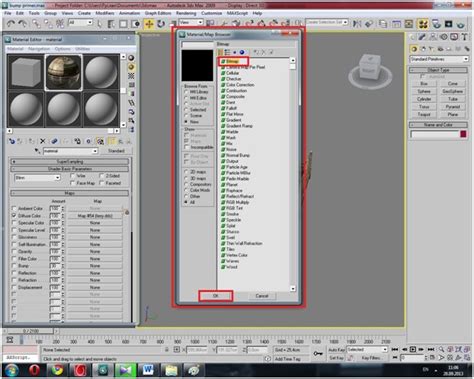This screenshot has width=474, height=379.
Task: Open the Utilities hammer panel tab
Action: 464,37
